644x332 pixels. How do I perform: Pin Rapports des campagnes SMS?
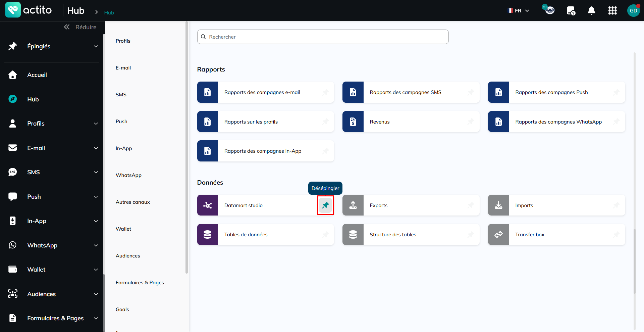[471, 92]
